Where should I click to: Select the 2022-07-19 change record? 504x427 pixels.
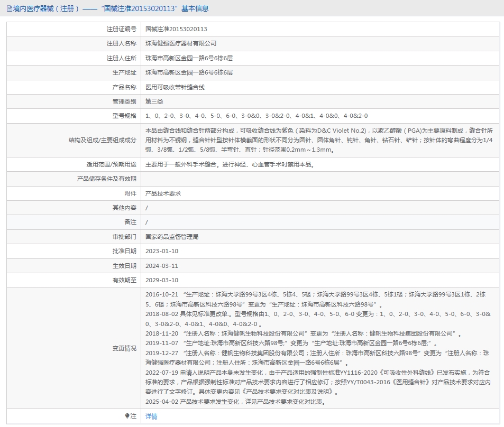tap(318, 382)
